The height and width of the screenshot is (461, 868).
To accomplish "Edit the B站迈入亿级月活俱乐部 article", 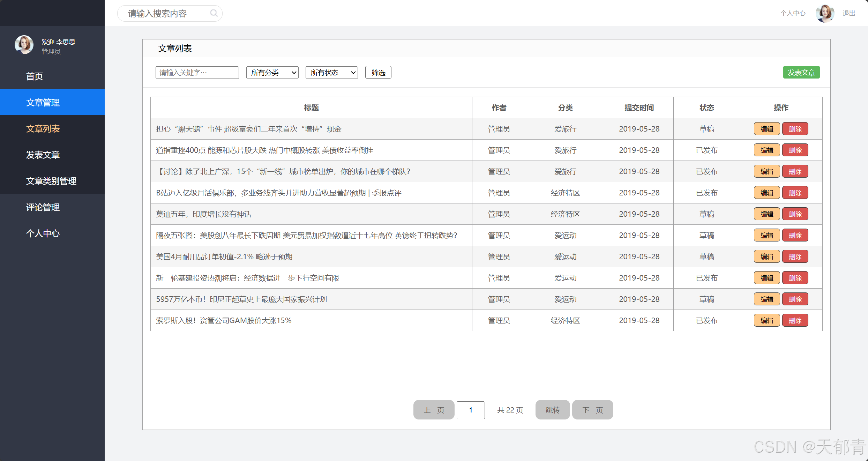I will 767,193.
